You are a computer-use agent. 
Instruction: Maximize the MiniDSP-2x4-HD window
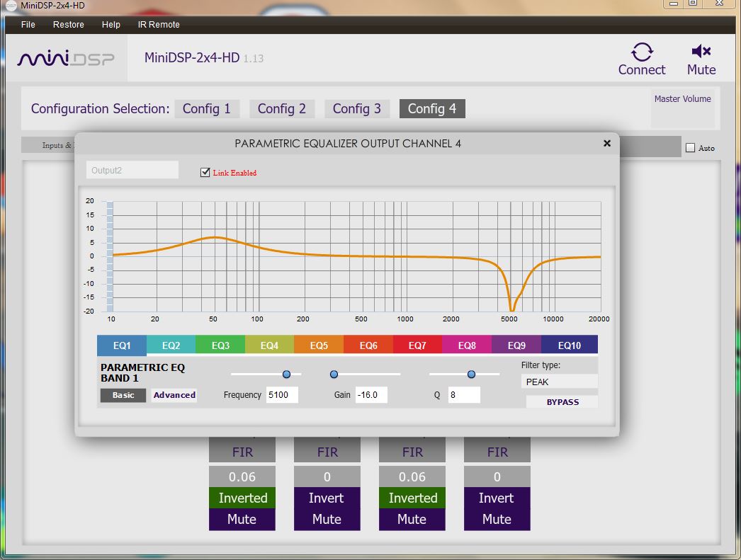693,4
